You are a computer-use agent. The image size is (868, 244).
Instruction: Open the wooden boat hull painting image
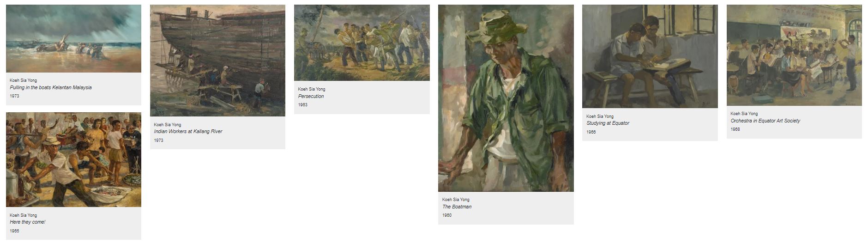coord(217,61)
